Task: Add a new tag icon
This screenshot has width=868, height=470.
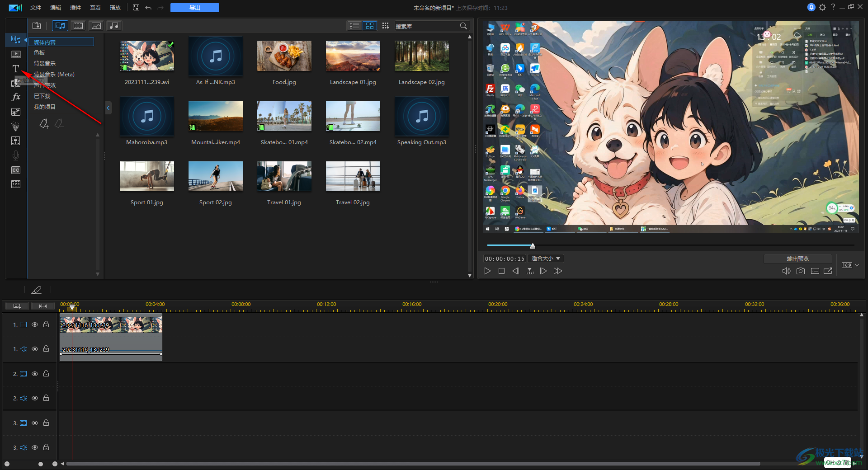Action: pyautogui.click(x=44, y=123)
